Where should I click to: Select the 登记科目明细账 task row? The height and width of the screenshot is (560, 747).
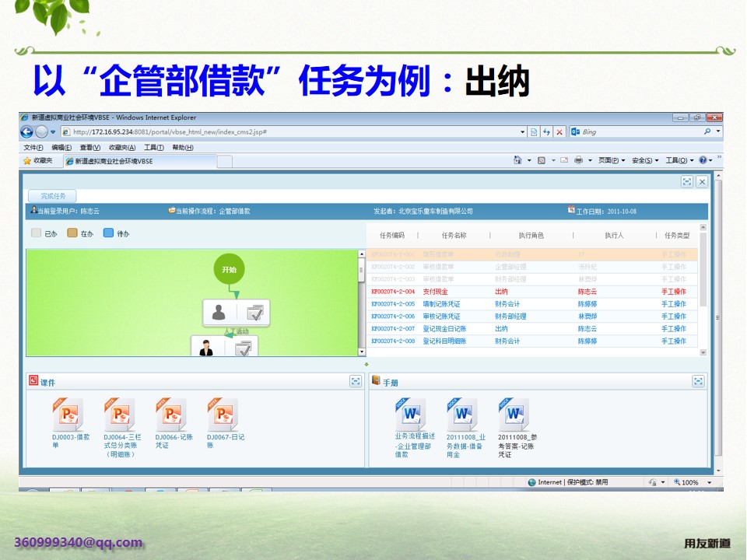pos(533,341)
